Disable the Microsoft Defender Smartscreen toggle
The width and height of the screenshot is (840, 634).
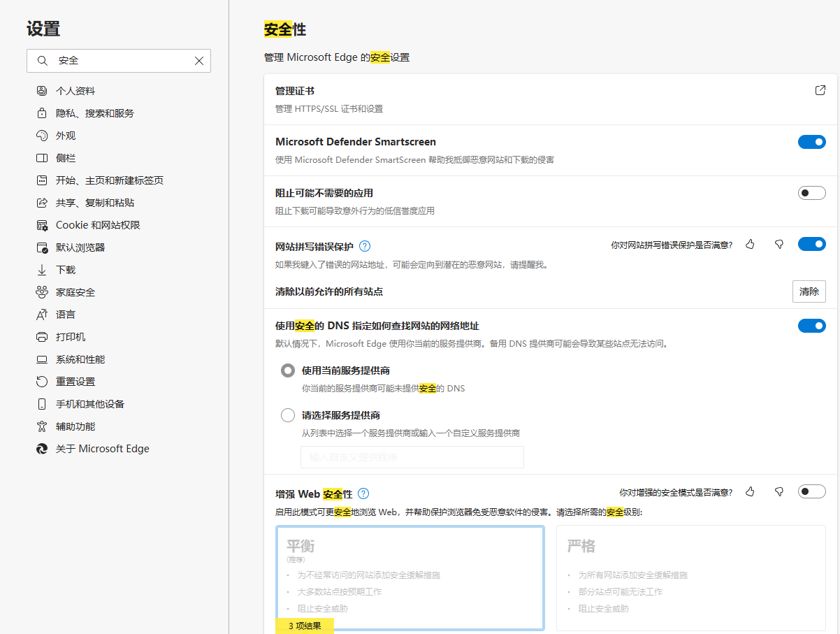pos(811,141)
